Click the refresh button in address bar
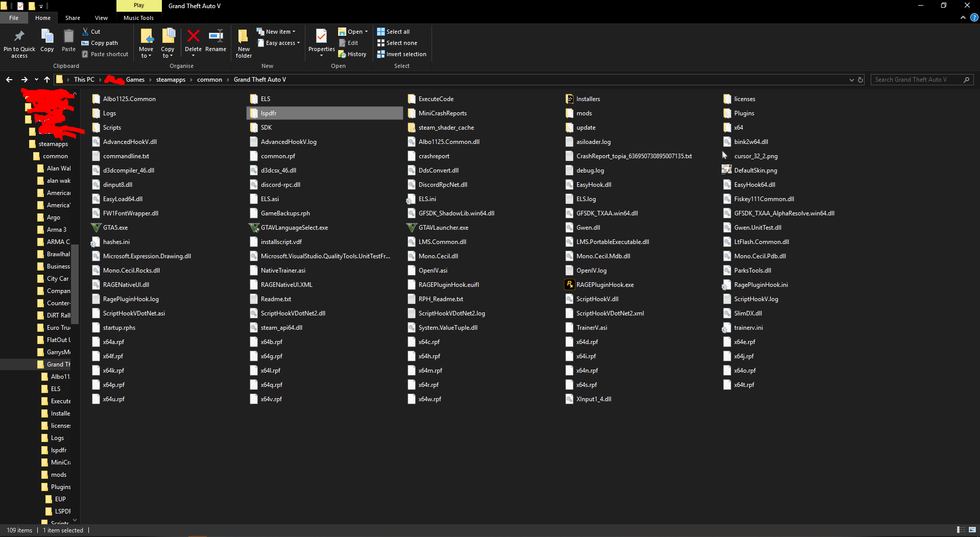This screenshot has height=537, width=980. point(861,80)
